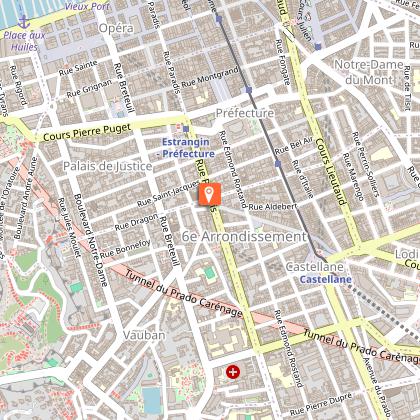The width and height of the screenshot is (420, 420).
Task: Click the blue Castellane station label
Action: tap(326, 279)
